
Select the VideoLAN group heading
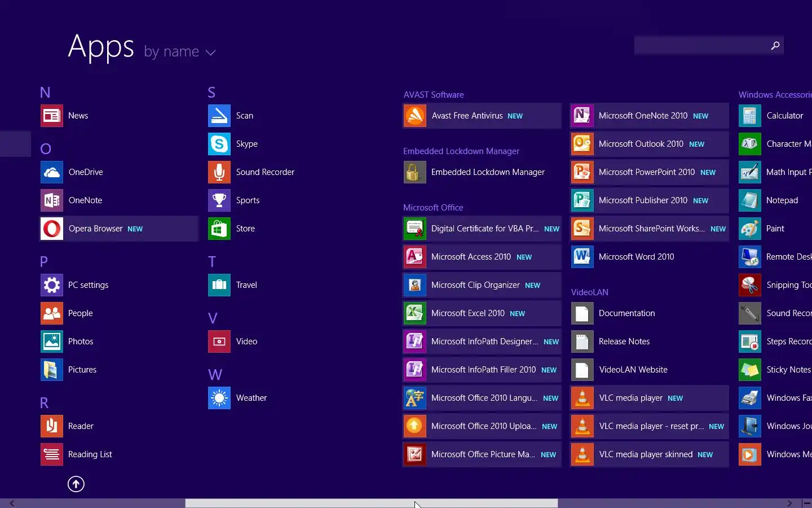tap(590, 292)
